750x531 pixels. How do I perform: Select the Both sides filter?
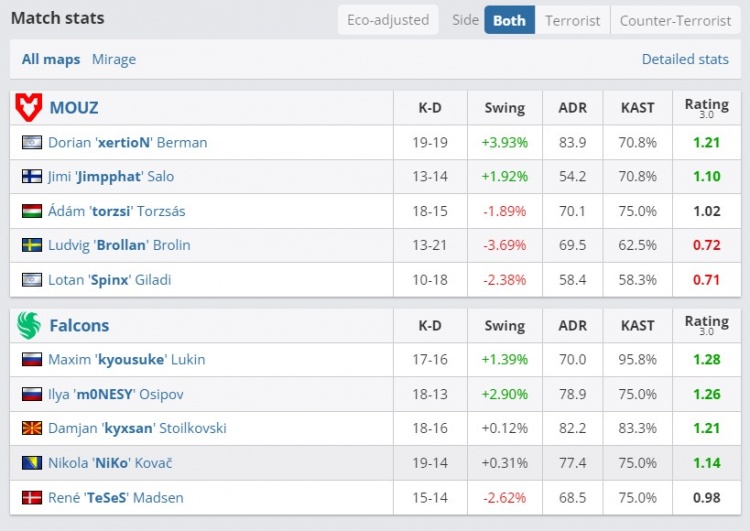coord(509,20)
